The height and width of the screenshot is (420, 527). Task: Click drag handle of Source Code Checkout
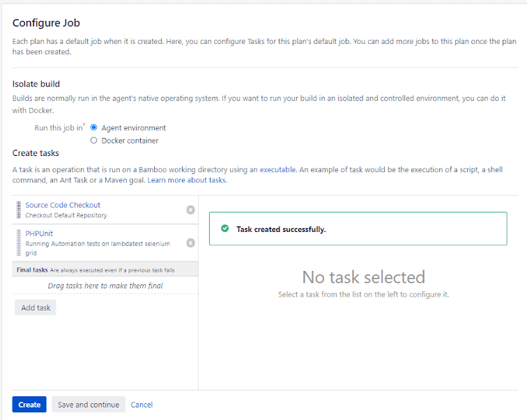click(x=19, y=210)
